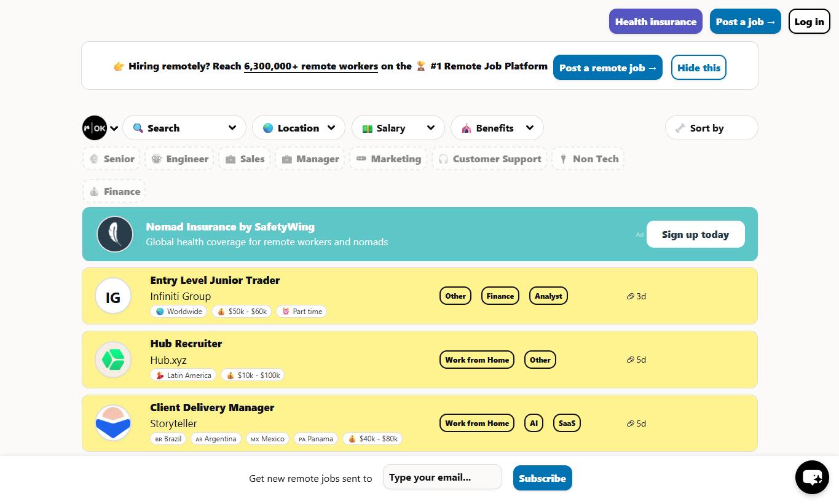Toggle the Engineer filter tag
This screenshot has height=504, width=839.
click(179, 159)
